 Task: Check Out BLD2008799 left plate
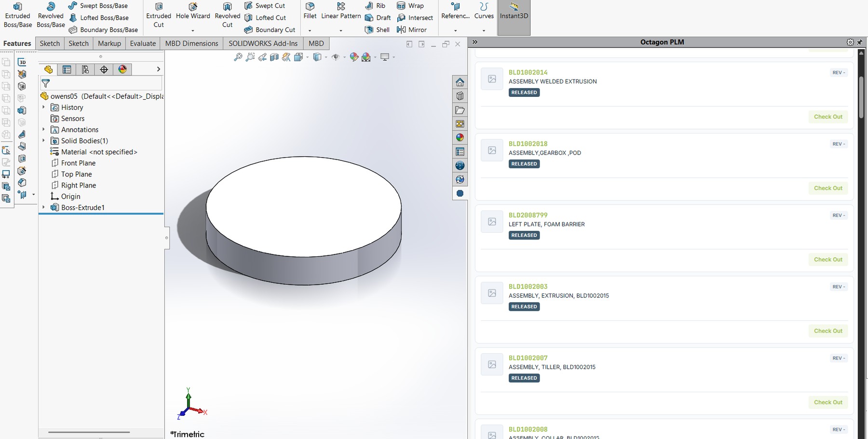[x=828, y=259]
